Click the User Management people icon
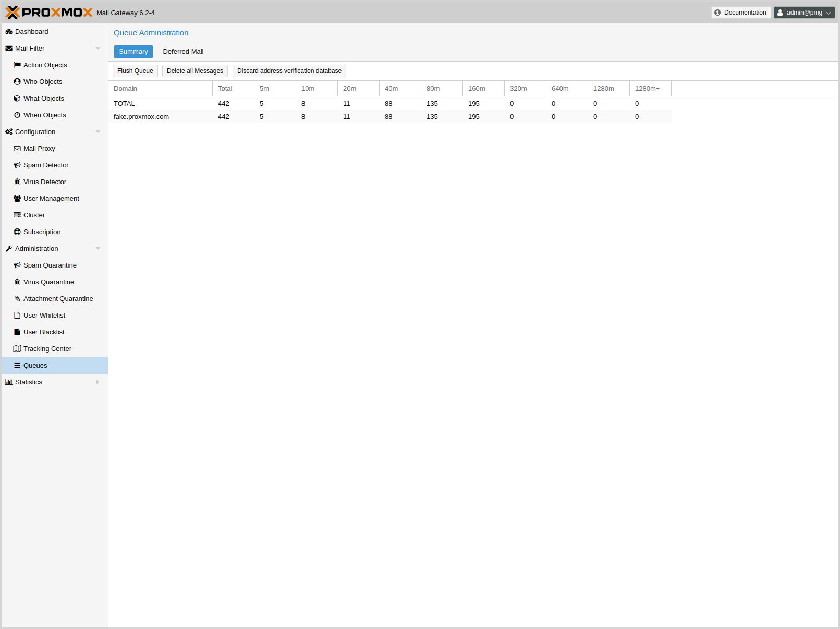The image size is (840, 629). (17, 199)
